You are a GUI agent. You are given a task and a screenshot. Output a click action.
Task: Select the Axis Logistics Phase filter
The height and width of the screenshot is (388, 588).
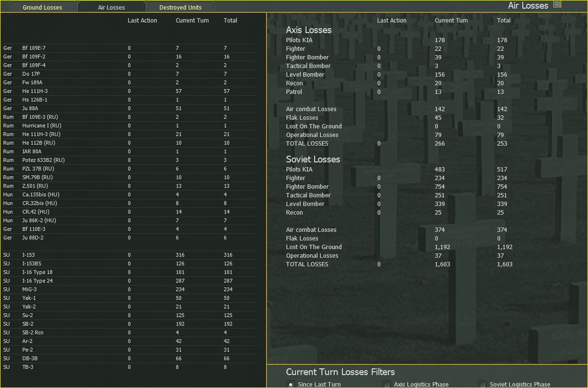click(x=386, y=384)
